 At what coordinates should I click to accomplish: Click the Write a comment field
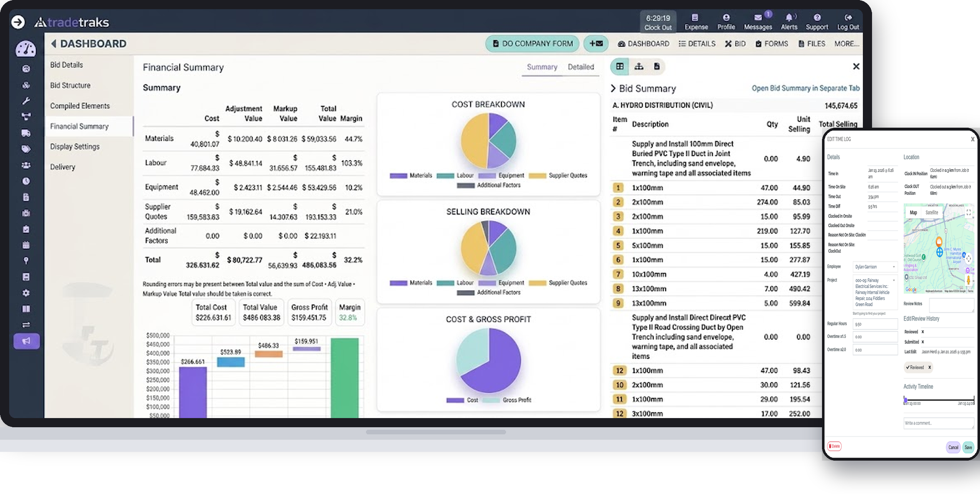pyautogui.click(x=938, y=423)
